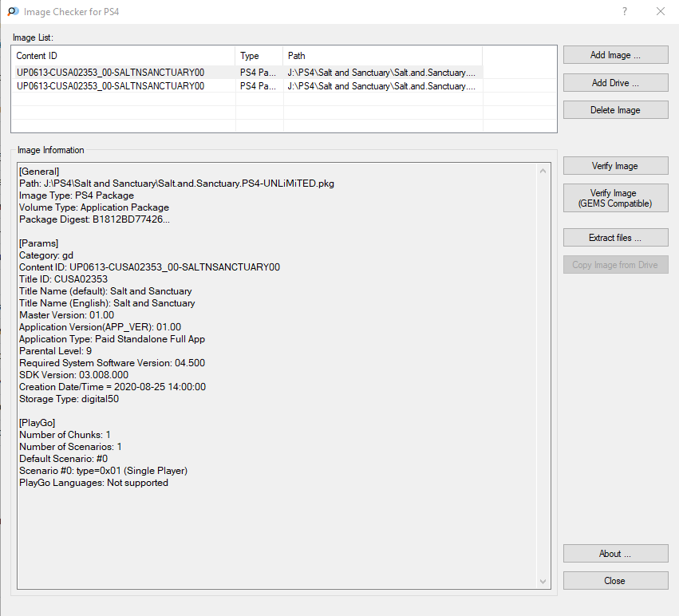Click the Package Digest B1812BD77426 line

[x=94, y=219]
